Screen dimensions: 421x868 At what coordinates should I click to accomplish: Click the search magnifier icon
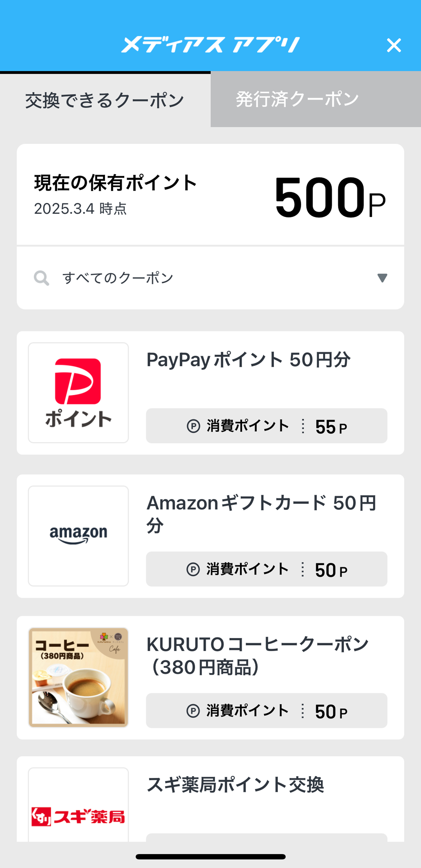click(x=41, y=278)
